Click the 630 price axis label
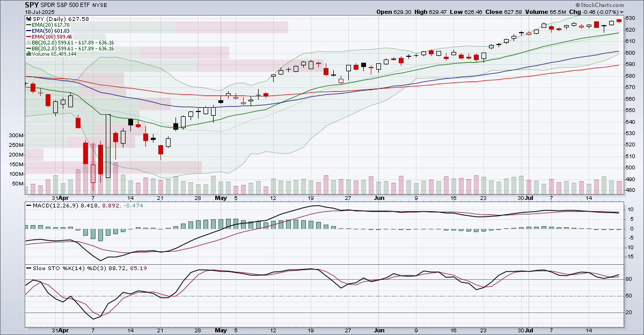Screen dimensions: 644x335 (631, 18)
